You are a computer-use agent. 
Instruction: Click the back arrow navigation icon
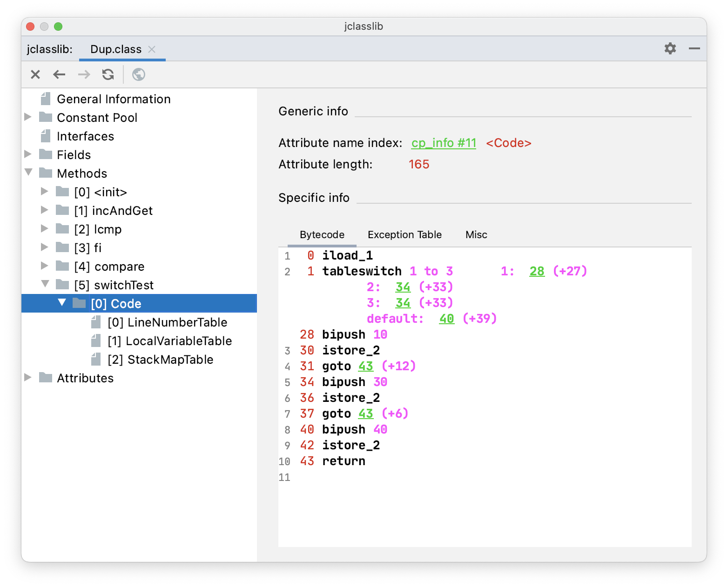59,74
